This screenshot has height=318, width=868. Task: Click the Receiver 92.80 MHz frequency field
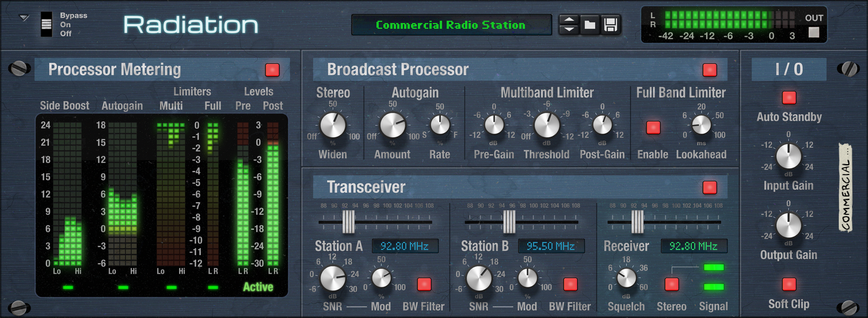tap(694, 246)
